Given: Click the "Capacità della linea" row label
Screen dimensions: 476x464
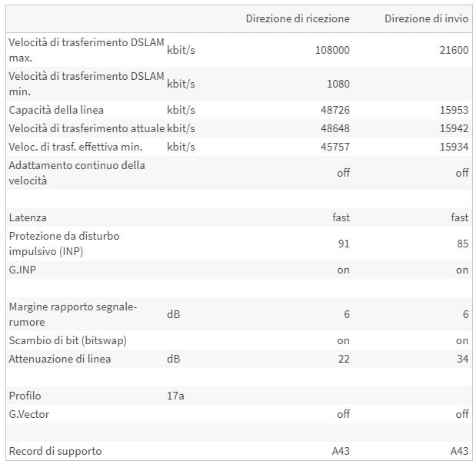Looking at the screenshot, I should click(56, 110).
